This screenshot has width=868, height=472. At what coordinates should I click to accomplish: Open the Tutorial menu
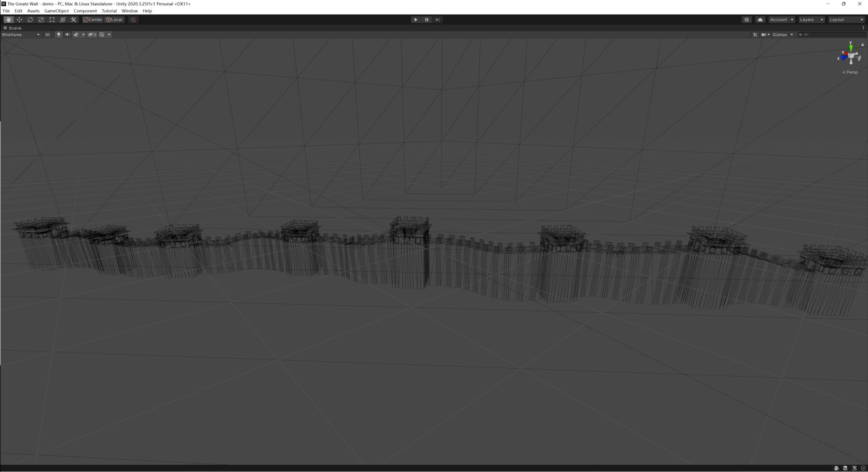109,11
